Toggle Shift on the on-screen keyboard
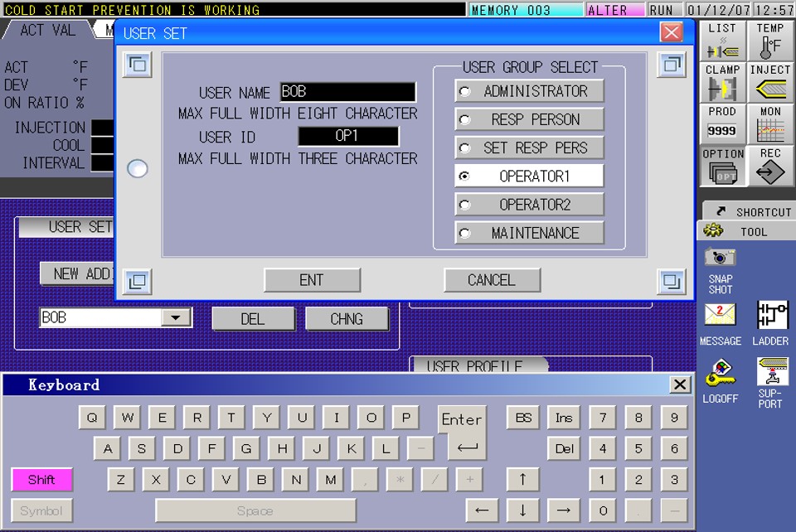The width and height of the screenshot is (796, 532). 42,479
